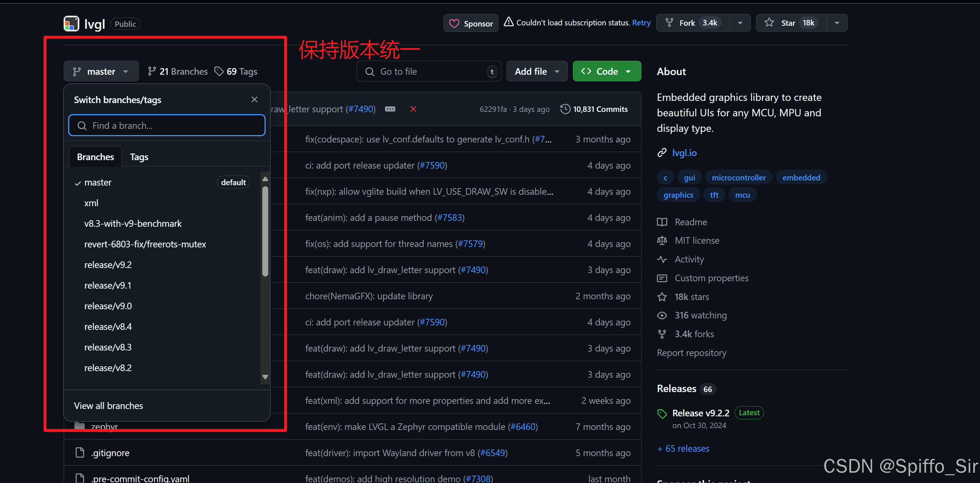This screenshot has width=980, height=483.
Task: Open the Fork options dropdown arrow
Action: tap(740, 23)
